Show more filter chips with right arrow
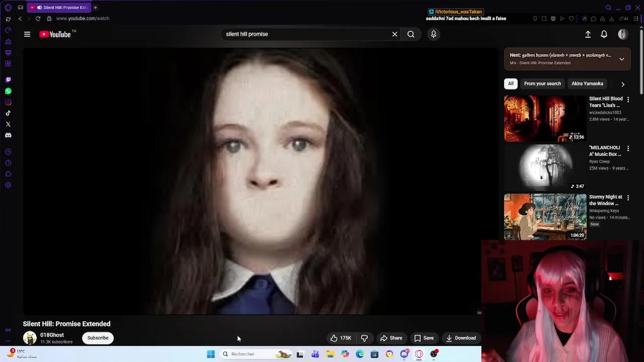This screenshot has width=644, height=362. click(x=623, y=84)
